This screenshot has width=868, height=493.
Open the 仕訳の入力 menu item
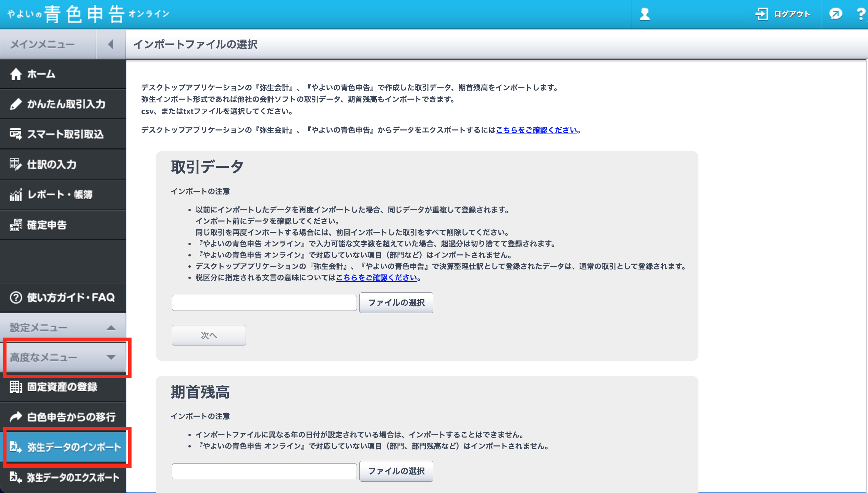pyautogui.click(x=63, y=164)
